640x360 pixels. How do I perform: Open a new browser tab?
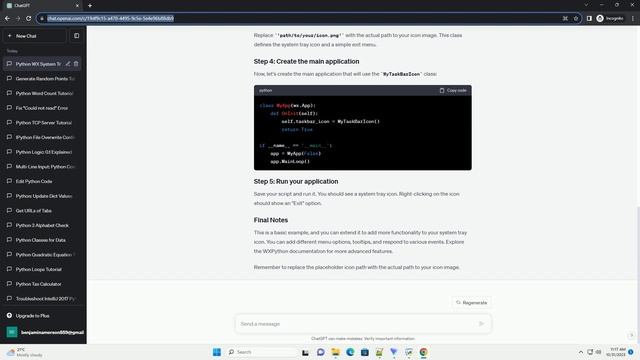point(90,6)
